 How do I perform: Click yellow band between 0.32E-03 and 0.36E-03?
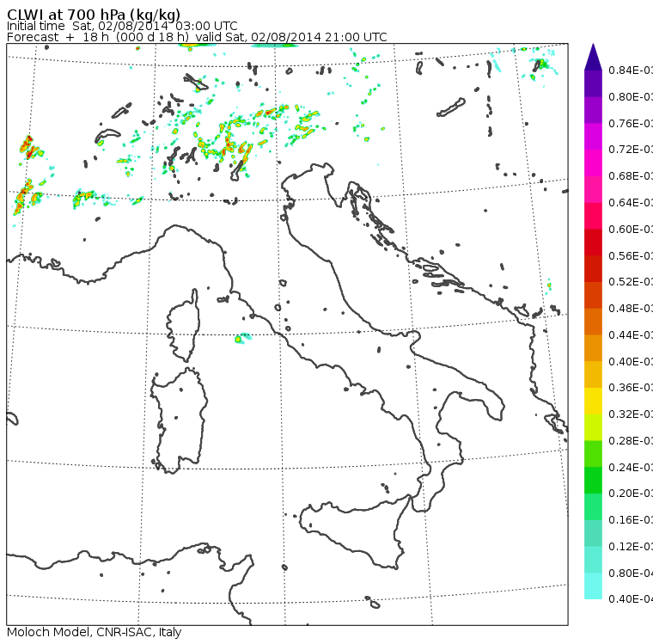tap(593, 401)
